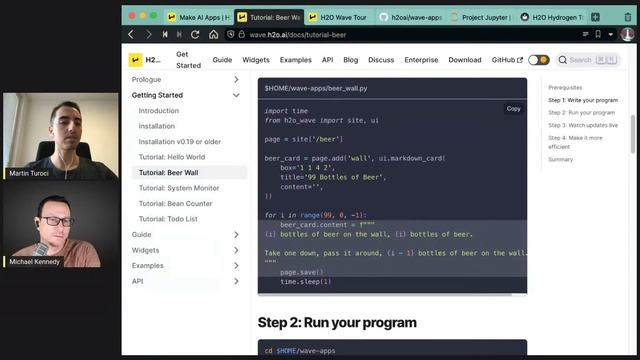This screenshot has height=360, width=640.
Task: Switch to the h2oai/wave-apps tab
Action: tap(410, 17)
